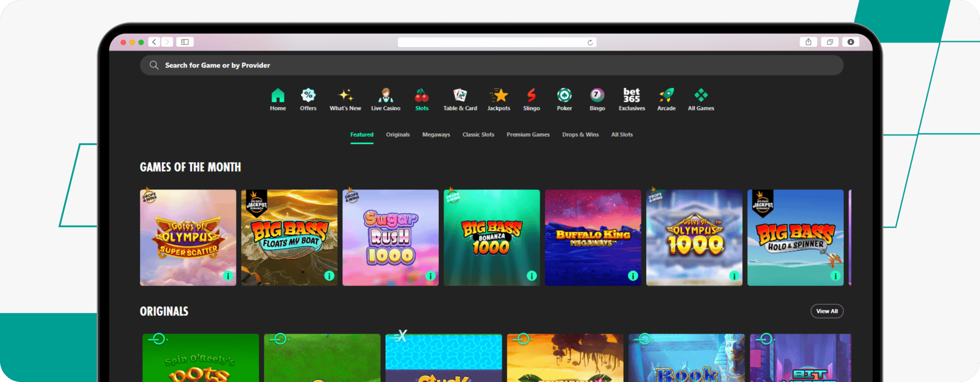Click the Search for Game field
Image resolution: width=980 pixels, height=382 pixels.
(492, 65)
